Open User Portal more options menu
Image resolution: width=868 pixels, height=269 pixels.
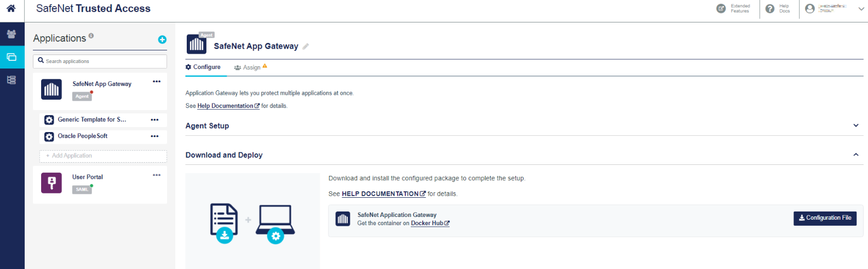pyautogui.click(x=157, y=175)
